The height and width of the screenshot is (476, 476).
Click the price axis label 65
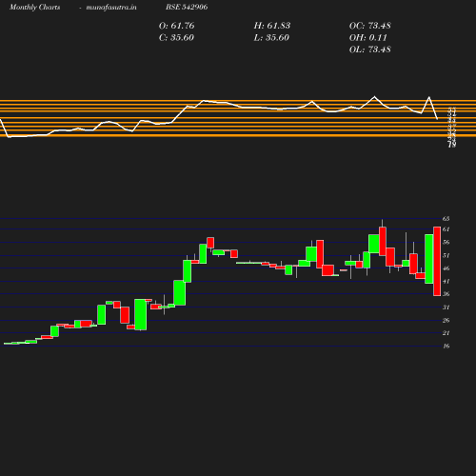pos(446,219)
